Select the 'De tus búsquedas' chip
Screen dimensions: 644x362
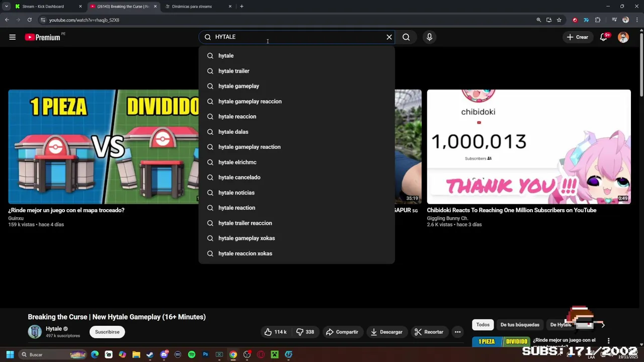pyautogui.click(x=520, y=325)
